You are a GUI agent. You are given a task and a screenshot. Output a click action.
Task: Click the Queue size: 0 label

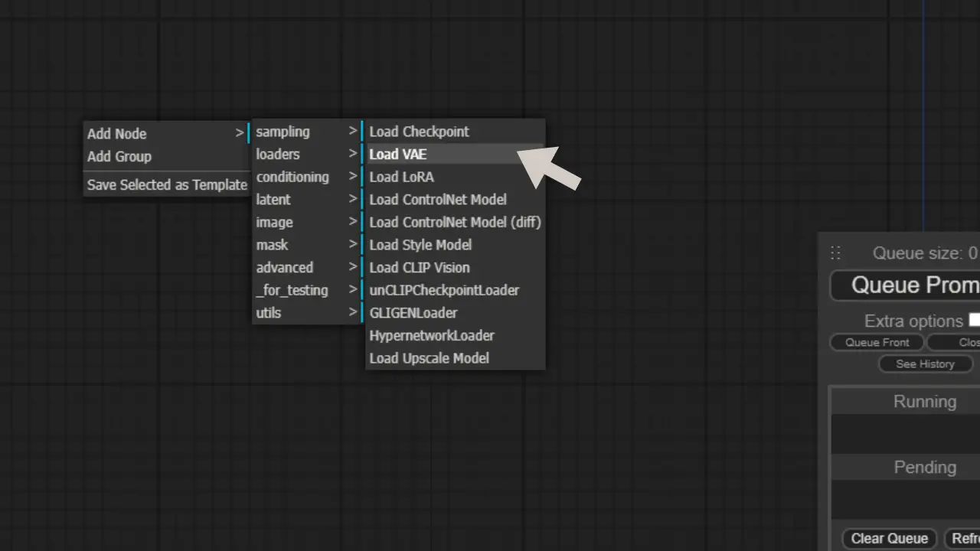coord(925,253)
